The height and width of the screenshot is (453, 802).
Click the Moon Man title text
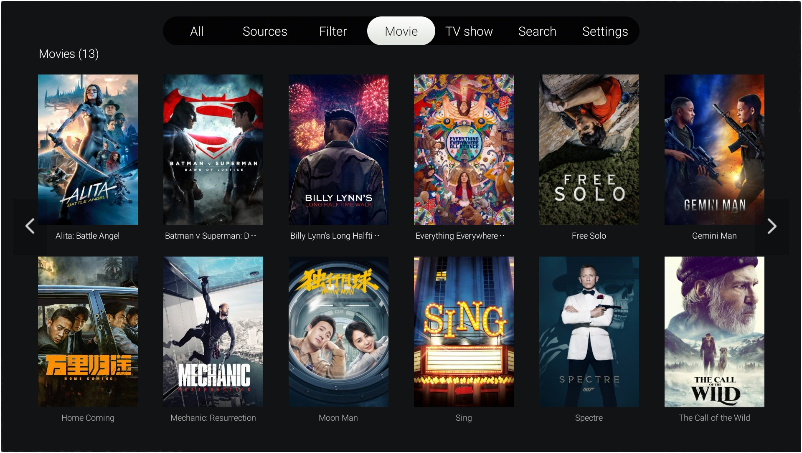338,418
